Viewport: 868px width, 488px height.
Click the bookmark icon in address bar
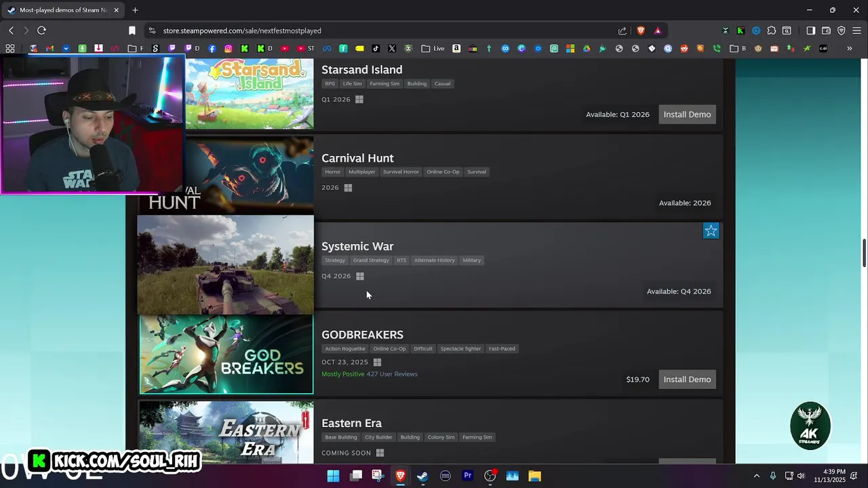point(132,30)
